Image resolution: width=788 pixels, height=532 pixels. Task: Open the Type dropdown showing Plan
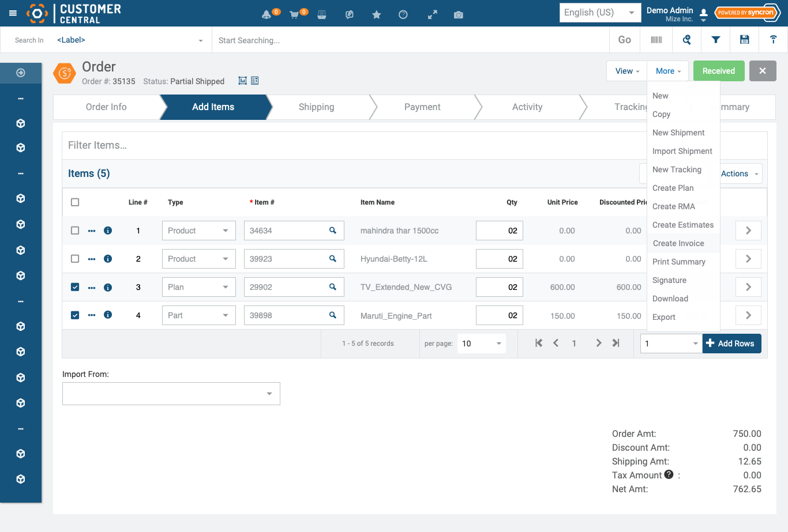click(x=199, y=287)
